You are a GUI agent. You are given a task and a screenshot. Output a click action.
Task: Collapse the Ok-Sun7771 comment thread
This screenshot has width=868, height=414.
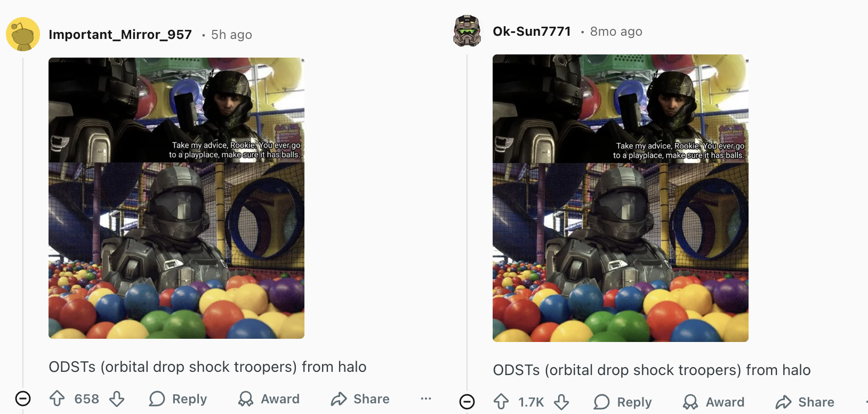[x=467, y=402]
